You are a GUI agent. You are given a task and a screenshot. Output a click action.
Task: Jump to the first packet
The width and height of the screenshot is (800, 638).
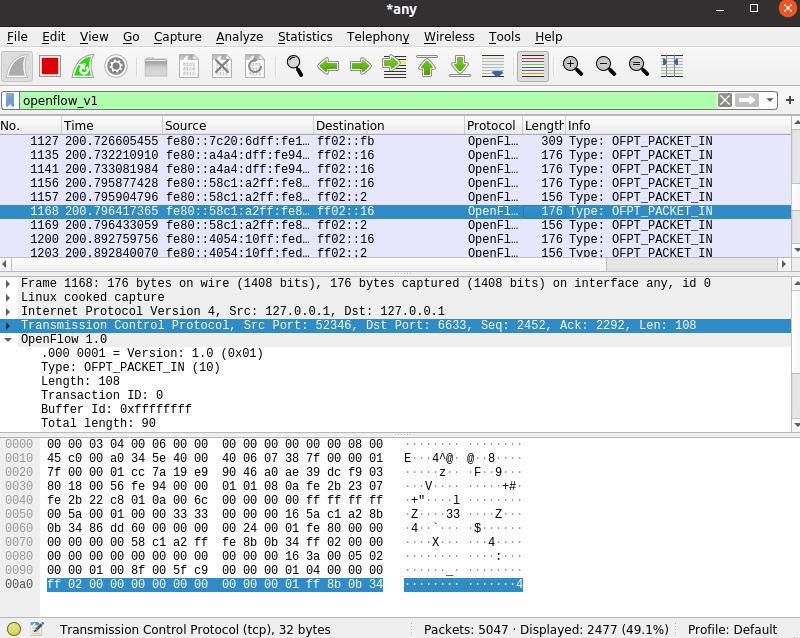[427, 66]
